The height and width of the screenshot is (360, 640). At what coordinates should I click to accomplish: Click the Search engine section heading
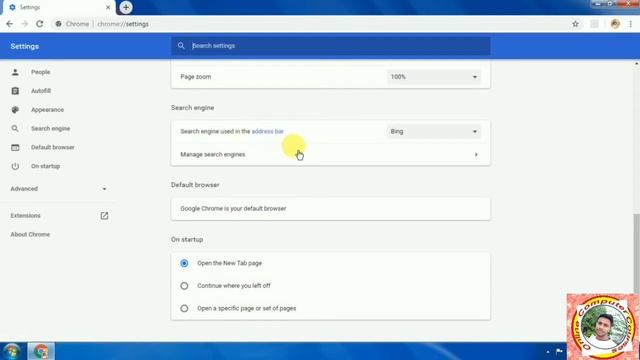pos(192,108)
